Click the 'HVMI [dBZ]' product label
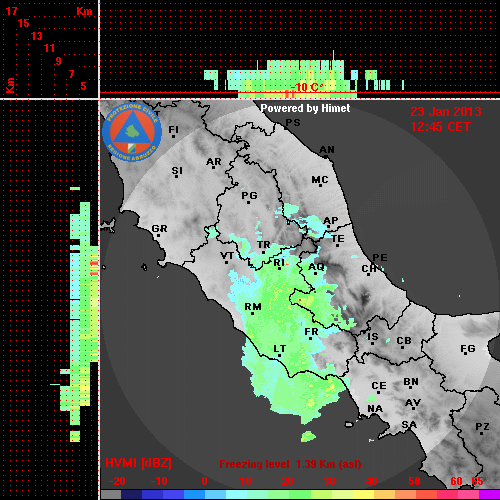Viewport: 500px width, 500px height. 138,463
